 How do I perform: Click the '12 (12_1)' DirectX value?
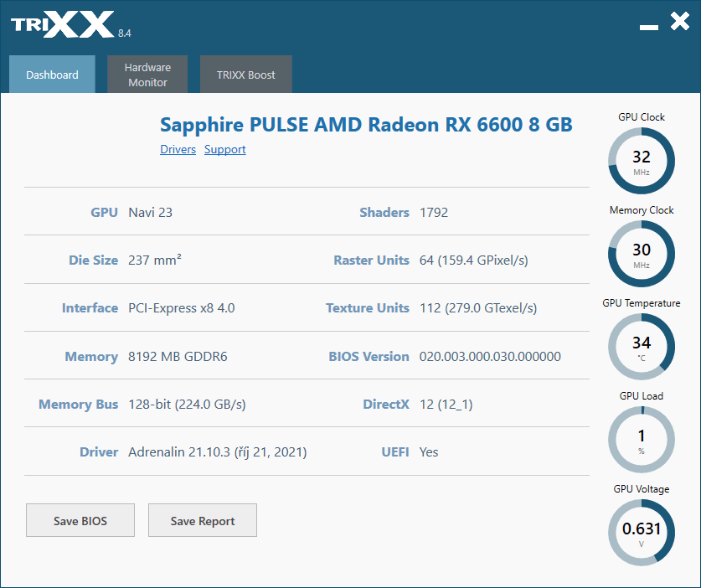coord(446,405)
